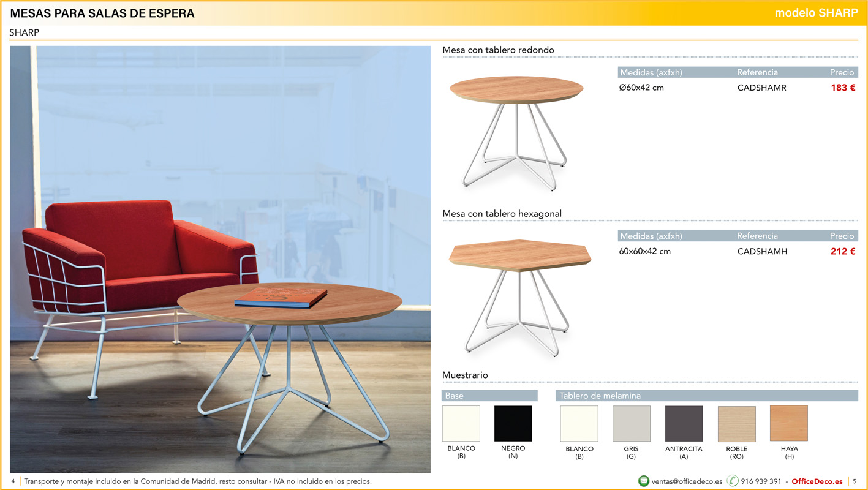Click the phone number 916 939 391
Viewport: 868px width, 490px height.
click(x=761, y=481)
